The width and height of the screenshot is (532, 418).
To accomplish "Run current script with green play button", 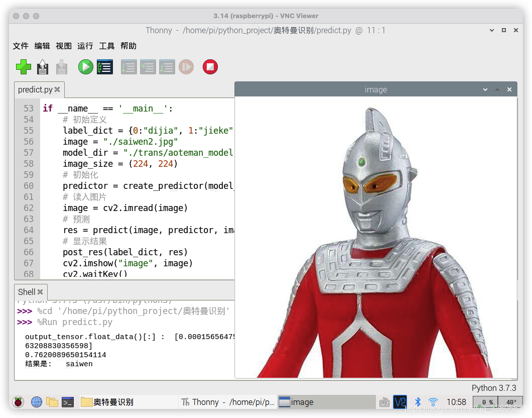I will [x=85, y=66].
